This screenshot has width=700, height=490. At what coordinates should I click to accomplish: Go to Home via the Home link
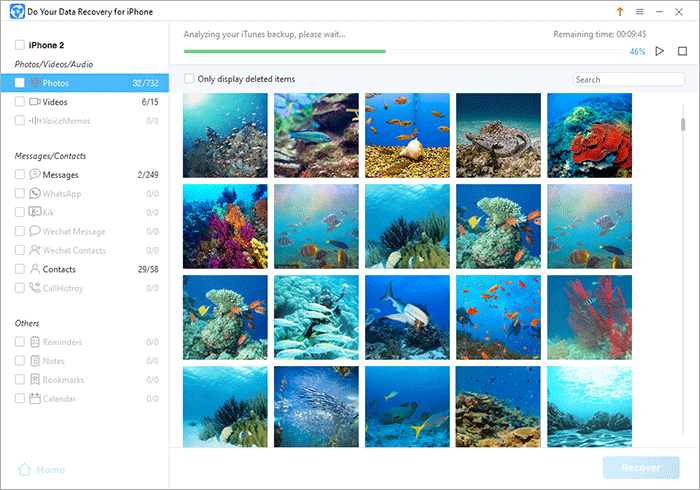point(51,469)
